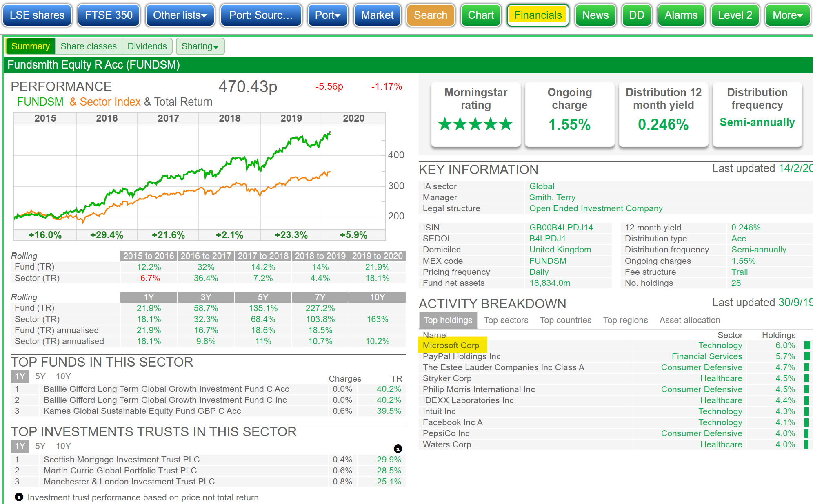Click the green holdings bar for Microsoft Corp
Screen dimensions: 813x504
coord(807,345)
